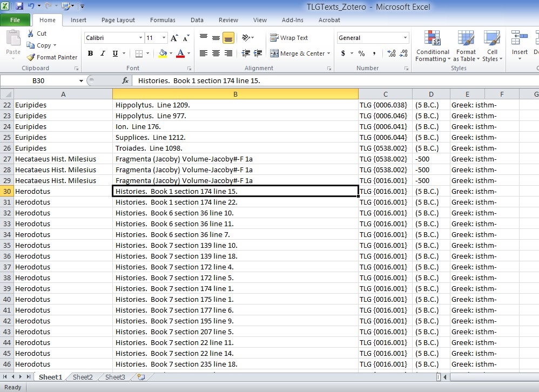Click the Cut scissors icon
This screenshot has height=392, width=539.
point(30,33)
